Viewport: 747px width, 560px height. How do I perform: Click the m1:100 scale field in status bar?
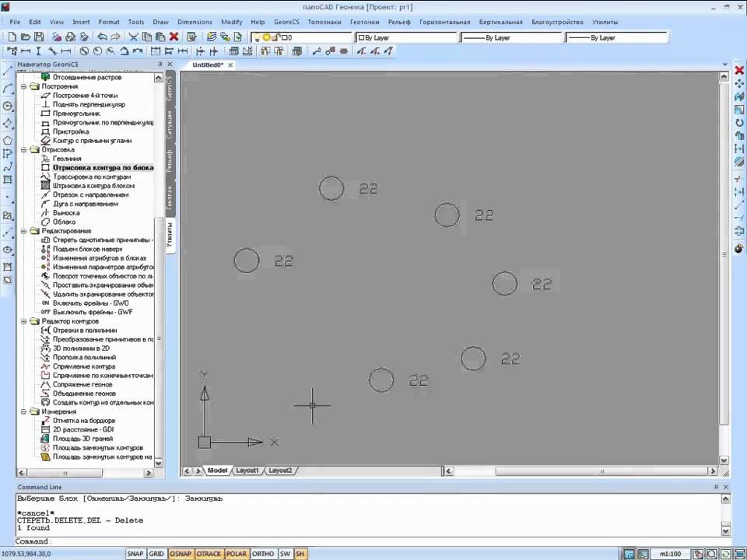pyautogui.click(x=669, y=555)
